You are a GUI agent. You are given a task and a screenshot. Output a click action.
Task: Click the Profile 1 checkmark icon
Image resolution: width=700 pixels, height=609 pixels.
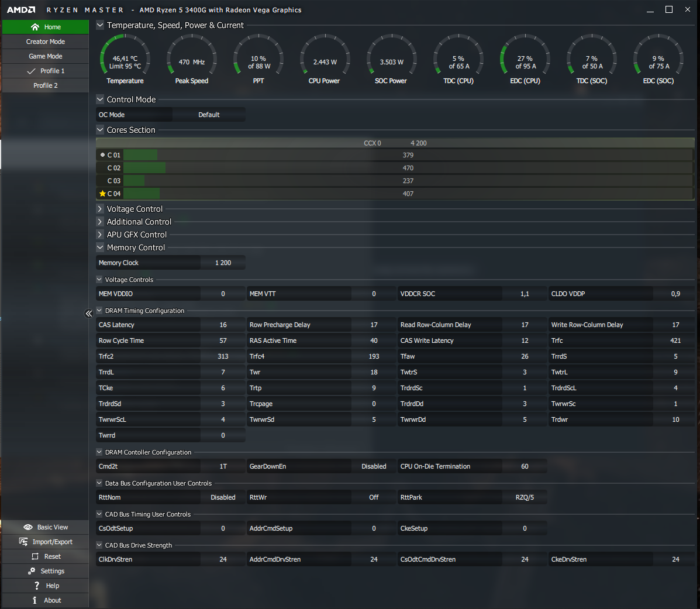coord(31,71)
